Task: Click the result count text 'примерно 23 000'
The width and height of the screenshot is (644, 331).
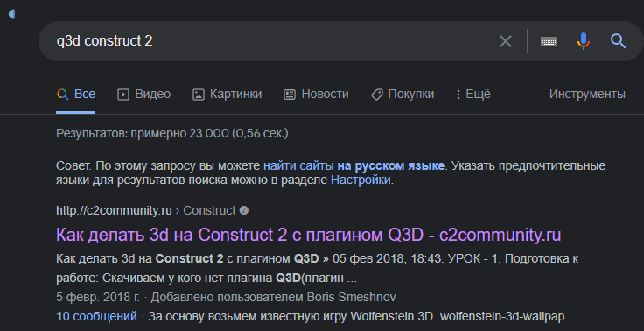Action: coord(179,134)
